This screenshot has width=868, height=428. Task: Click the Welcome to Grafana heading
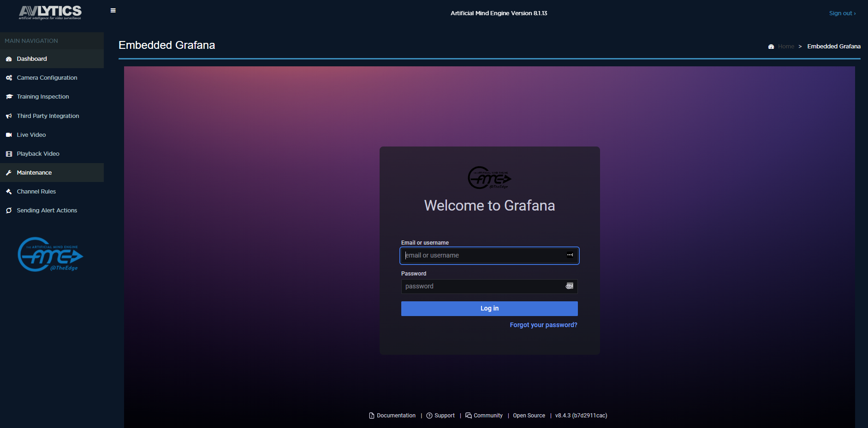(489, 205)
